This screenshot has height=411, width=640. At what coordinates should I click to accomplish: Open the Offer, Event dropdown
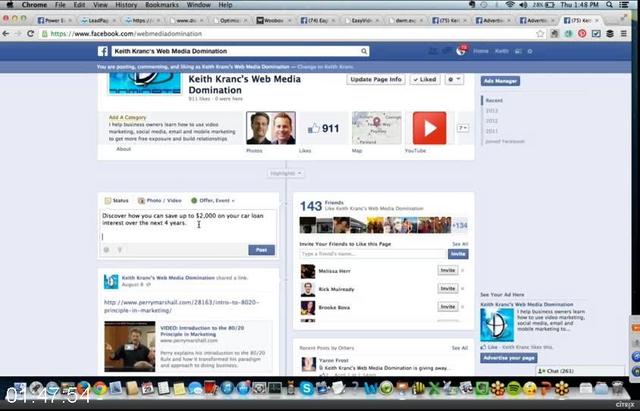click(x=213, y=200)
